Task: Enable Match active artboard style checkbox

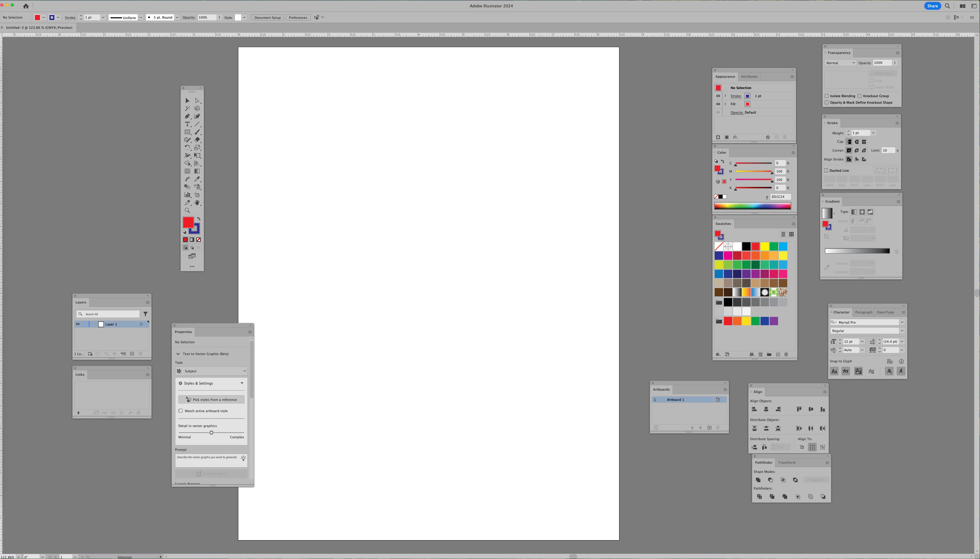Action: click(181, 411)
